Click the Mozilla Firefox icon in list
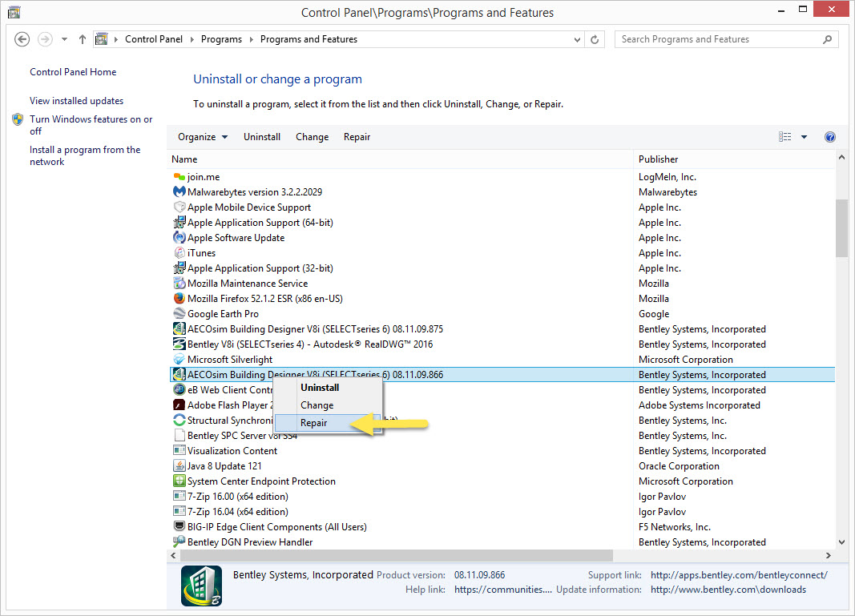The image size is (855, 616). (x=179, y=299)
